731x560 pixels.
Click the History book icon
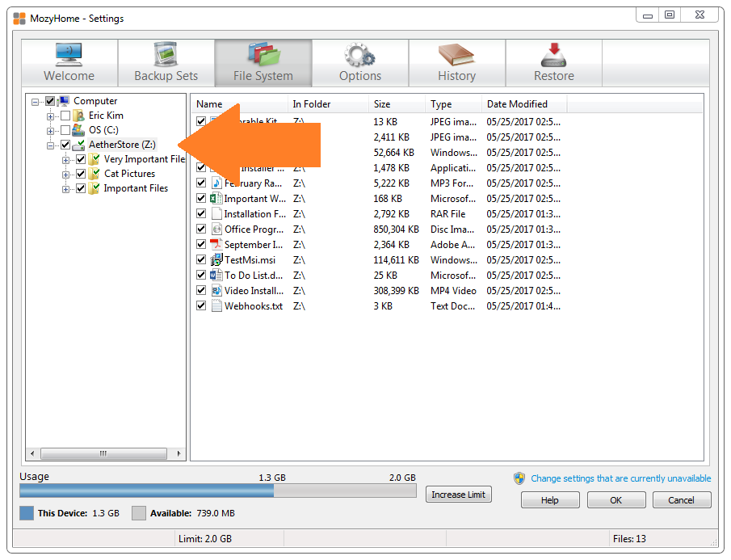(456, 54)
